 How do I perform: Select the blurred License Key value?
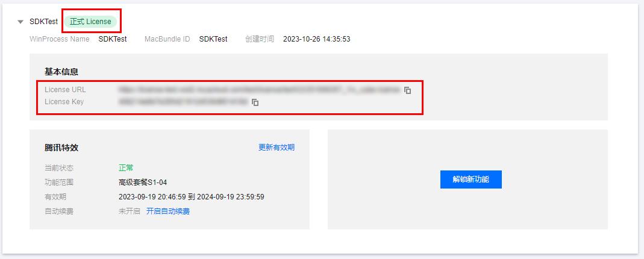point(183,102)
